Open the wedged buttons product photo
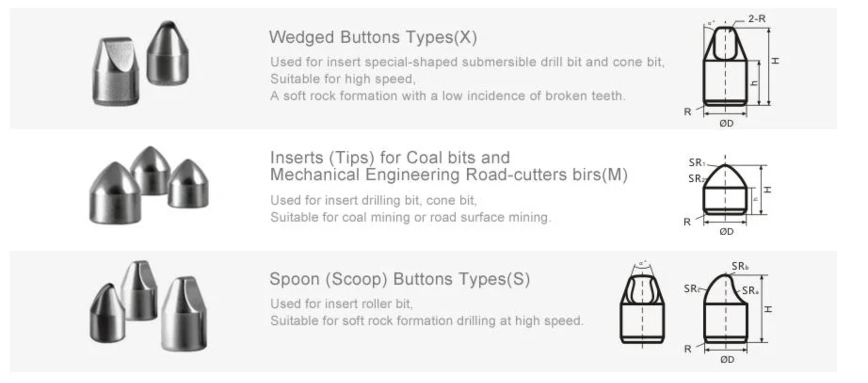868x383 pixels. pyautogui.click(x=141, y=63)
